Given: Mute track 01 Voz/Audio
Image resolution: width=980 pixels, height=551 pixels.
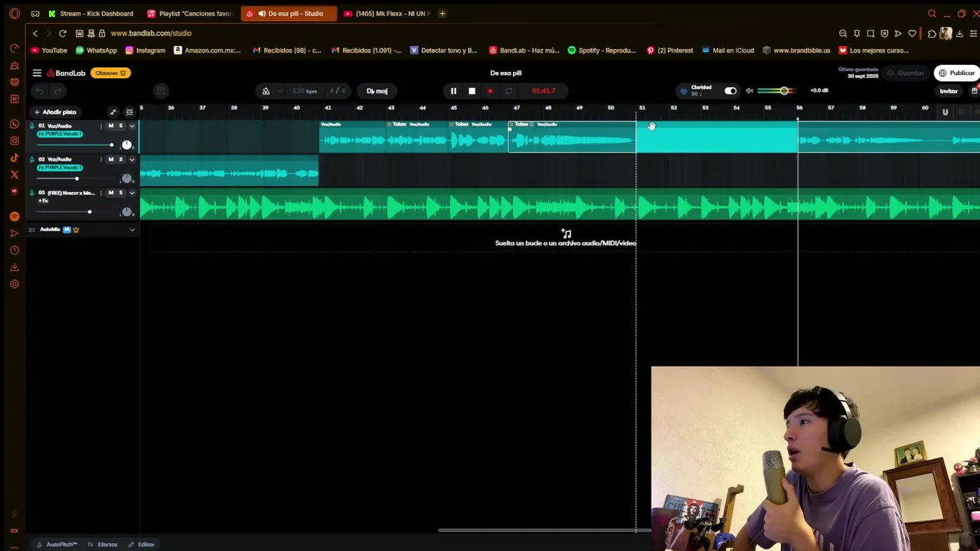Looking at the screenshot, I should pos(111,126).
